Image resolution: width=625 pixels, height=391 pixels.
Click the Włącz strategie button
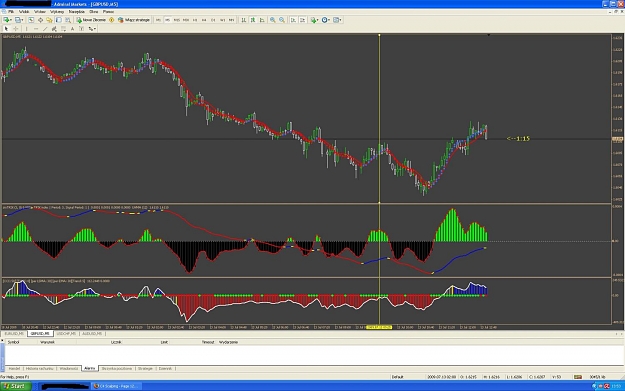(134, 20)
